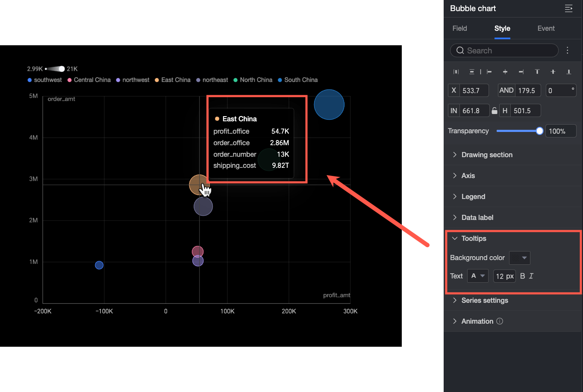
Task: Toggle the South China legend series
Action: click(298, 80)
